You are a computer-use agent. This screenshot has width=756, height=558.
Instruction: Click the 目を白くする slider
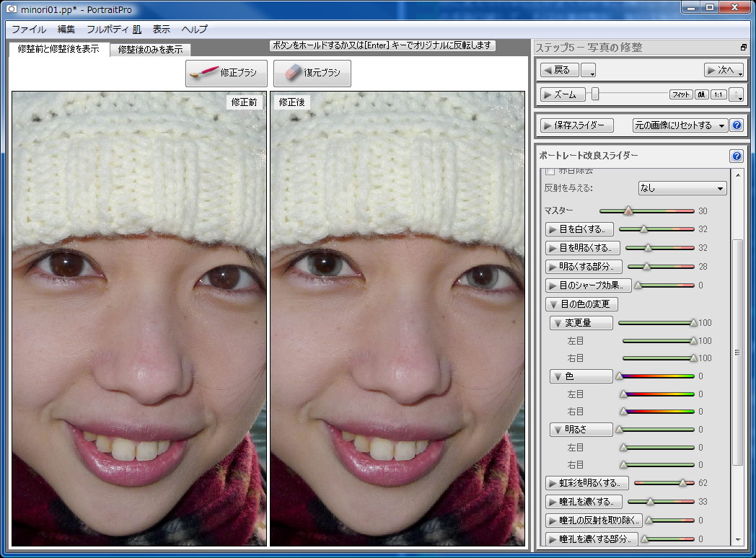656,229
